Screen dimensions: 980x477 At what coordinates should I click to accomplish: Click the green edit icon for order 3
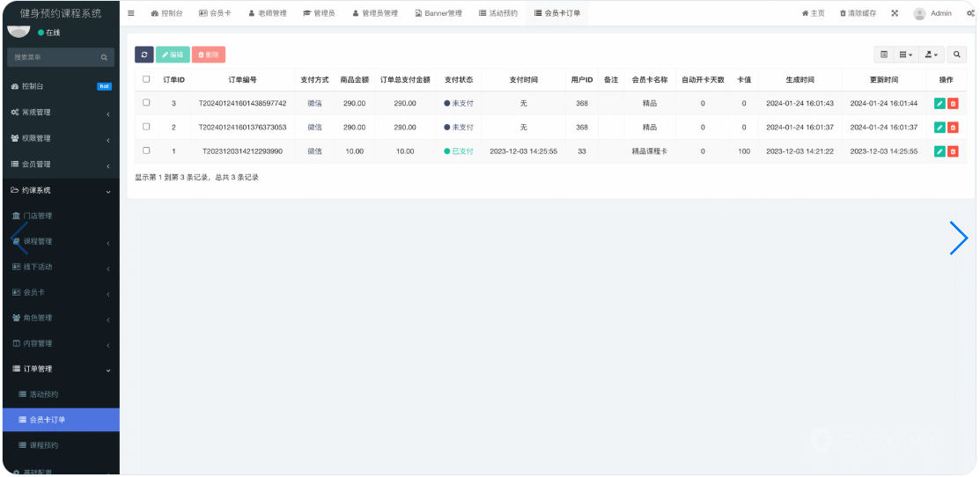click(x=939, y=103)
